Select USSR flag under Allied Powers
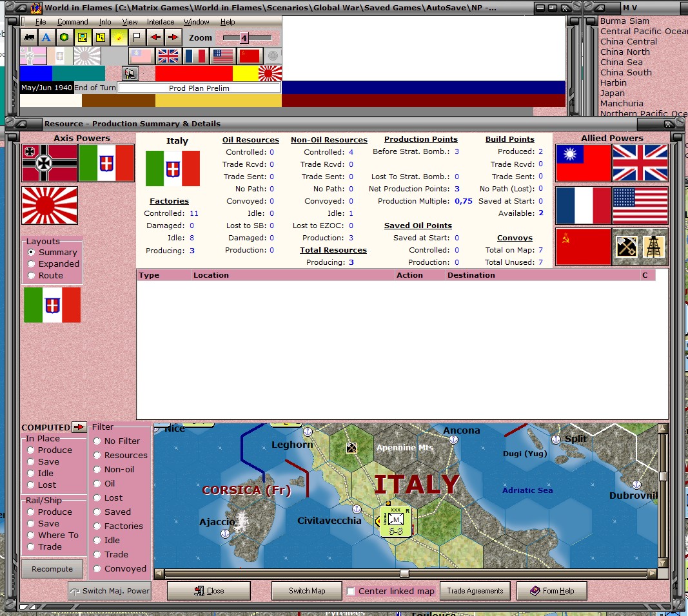The image size is (688, 616). point(583,246)
